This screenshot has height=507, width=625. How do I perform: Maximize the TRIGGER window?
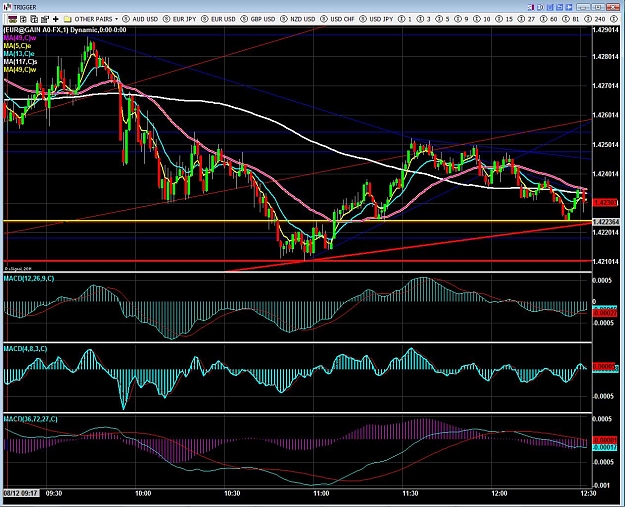tap(598, 7)
